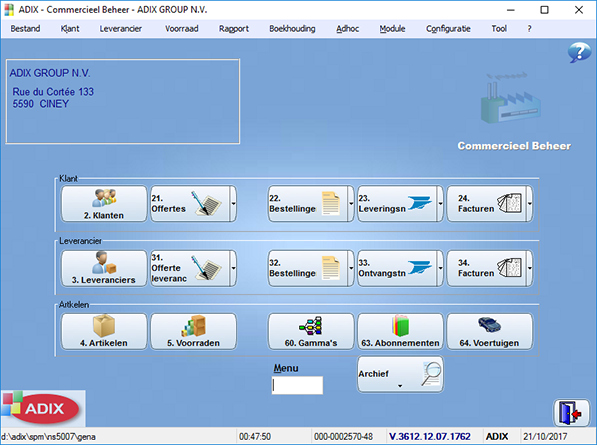Expand dropdown arrow next to 23. Leveringsnota's

[x=440, y=204]
